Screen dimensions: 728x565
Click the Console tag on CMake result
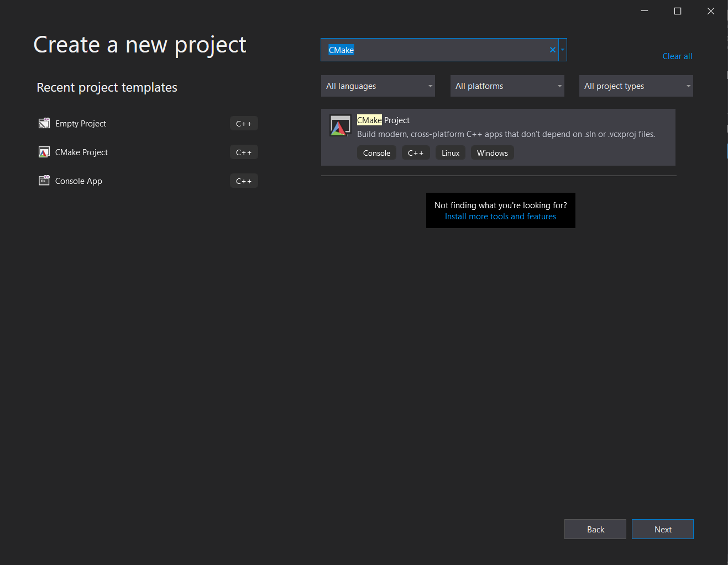[376, 153]
